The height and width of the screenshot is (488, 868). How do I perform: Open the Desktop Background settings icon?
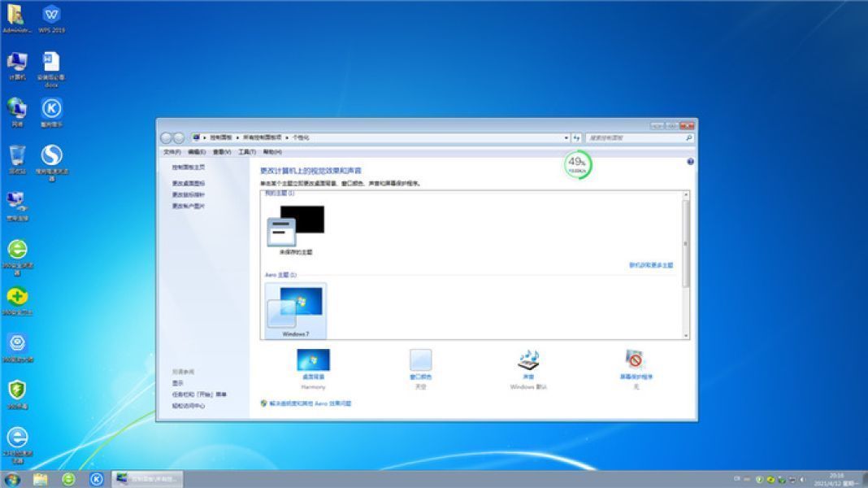[313, 360]
